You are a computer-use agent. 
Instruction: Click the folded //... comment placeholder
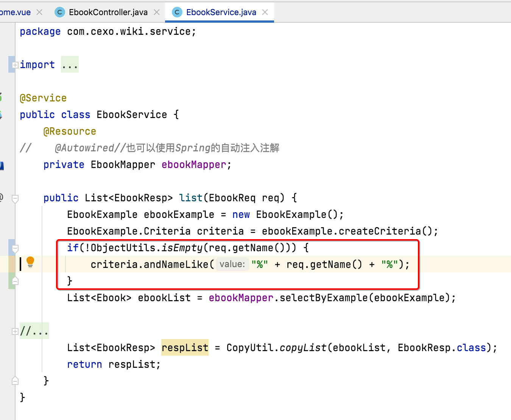tap(34, 331)
